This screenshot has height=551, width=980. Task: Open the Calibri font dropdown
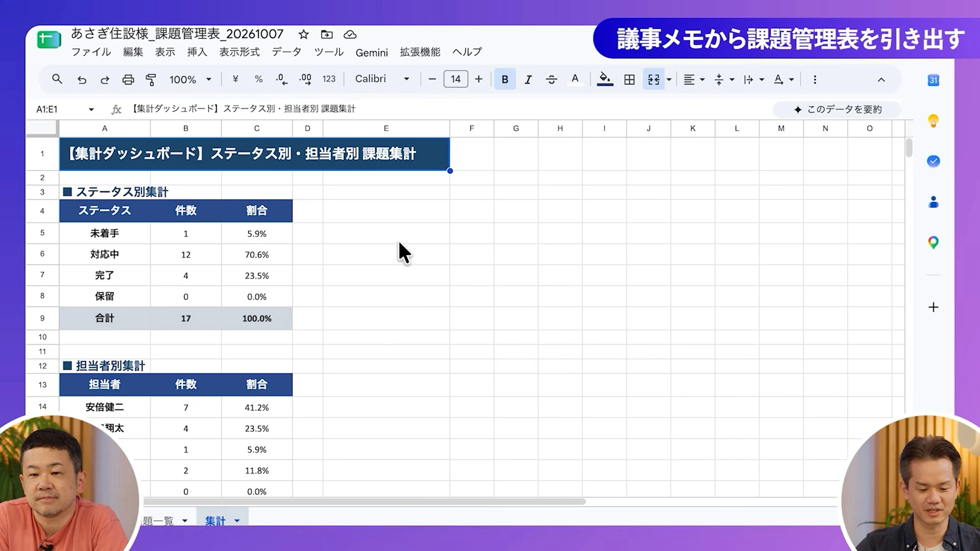[x=382, y=79]
